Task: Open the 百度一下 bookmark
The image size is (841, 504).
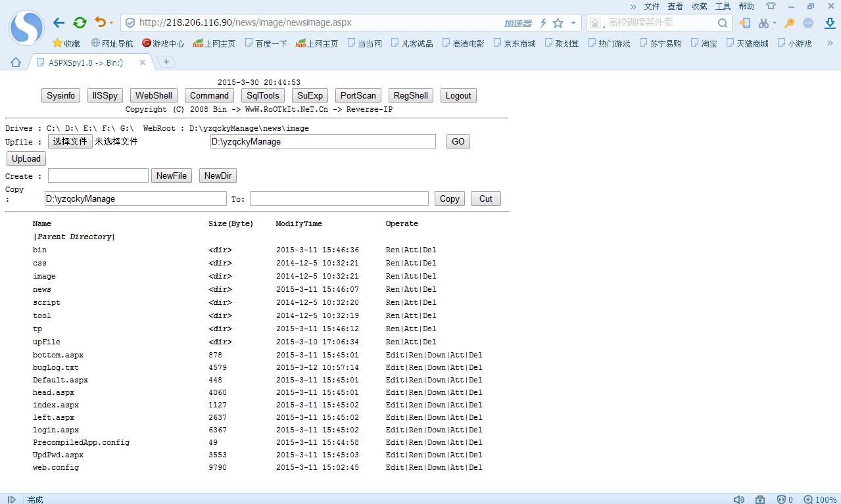Action: tap(266, 43)
